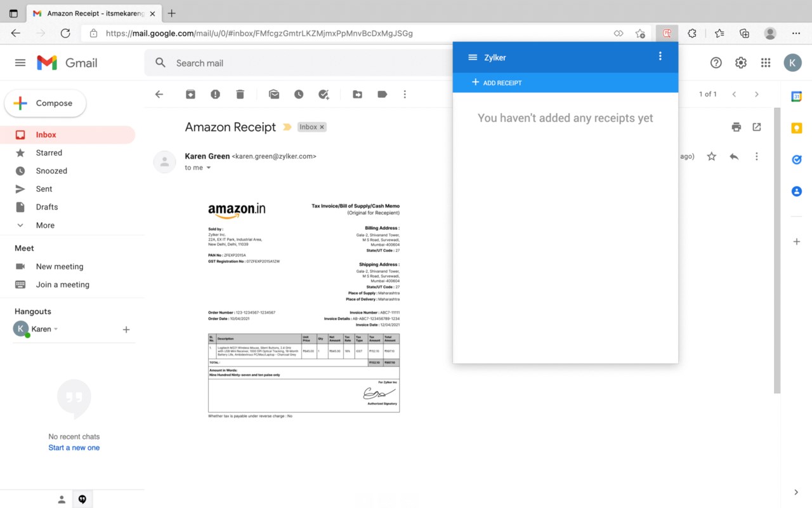The height and width of the screenshot is (508, 812).
Task: Compose a new email
Action: click(45, 103)
